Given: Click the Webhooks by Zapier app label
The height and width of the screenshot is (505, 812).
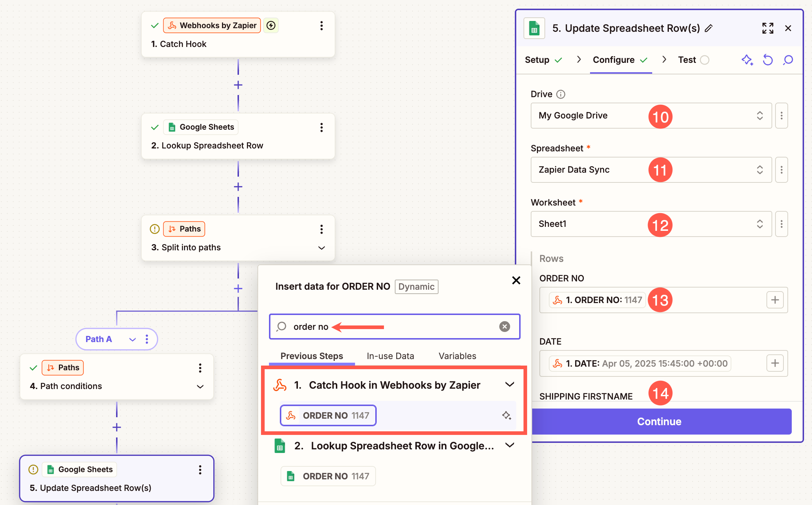Looking at the screenshot, I should point(212,25).
